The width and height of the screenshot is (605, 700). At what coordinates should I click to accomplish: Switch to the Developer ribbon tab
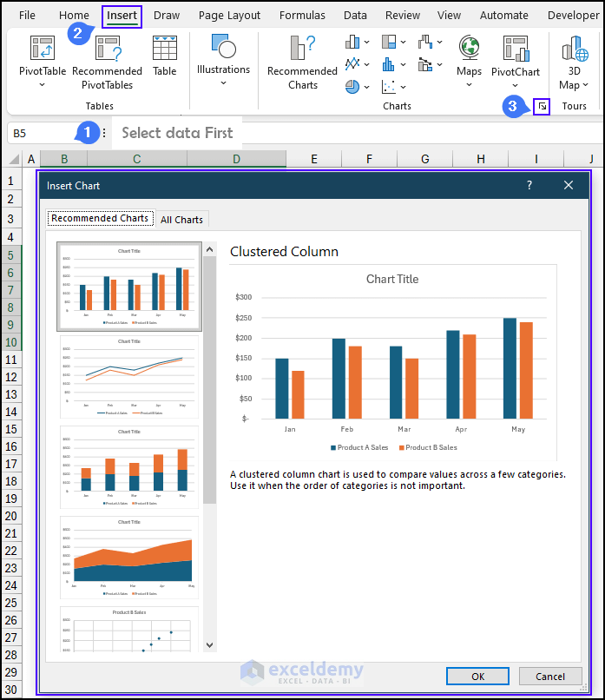[x=574, y=15]
